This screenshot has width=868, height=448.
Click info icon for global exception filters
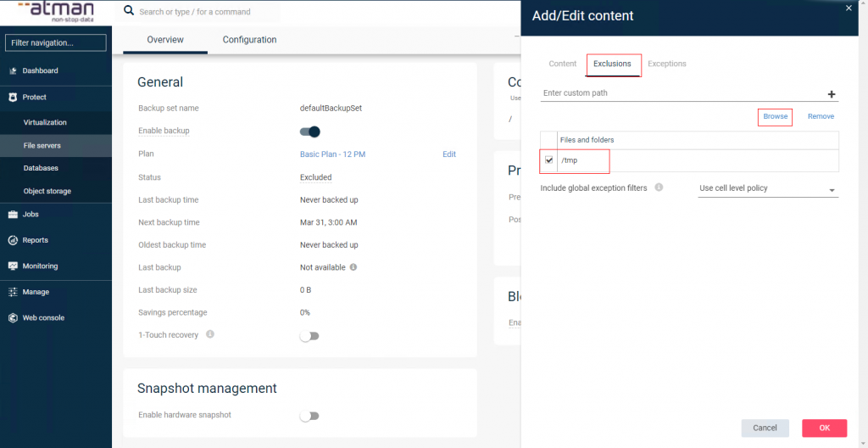click(659, 188)
